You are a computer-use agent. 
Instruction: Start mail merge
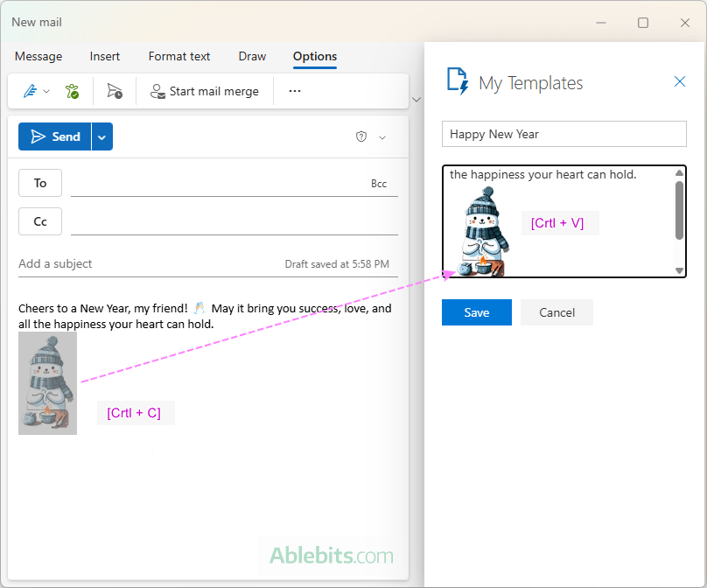(204, 91)
